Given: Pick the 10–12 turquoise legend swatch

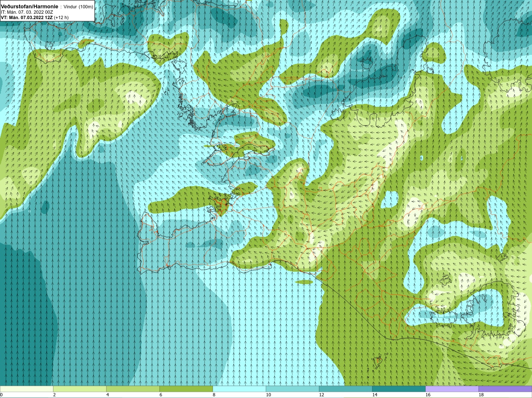Looking at the screenshot, I should [x=293, y=389].
